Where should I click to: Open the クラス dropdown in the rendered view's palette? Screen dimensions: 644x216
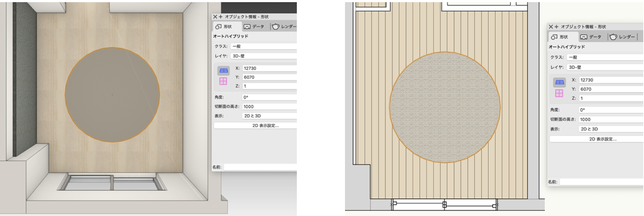coord(263,46)
